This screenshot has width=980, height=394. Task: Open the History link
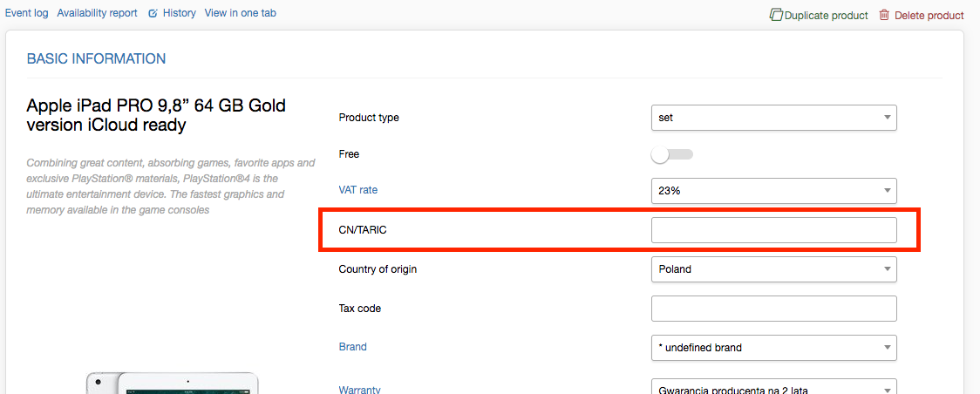tap(180, 12)
